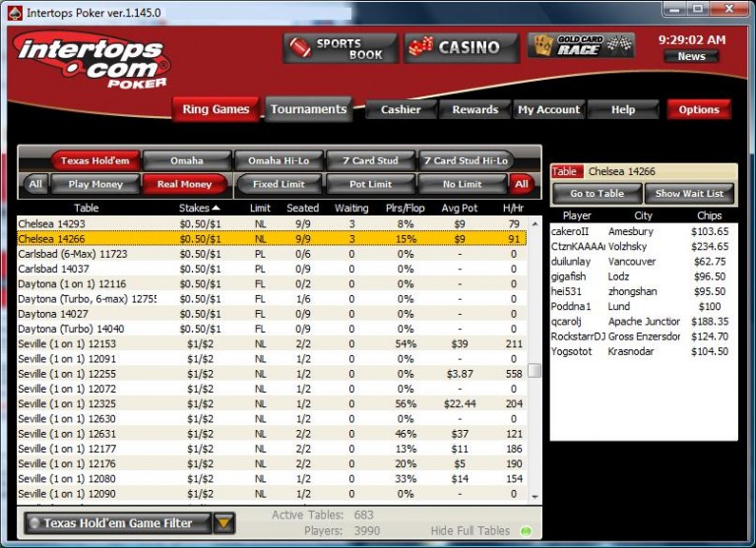Select player gigafish from Lodz

644,276
